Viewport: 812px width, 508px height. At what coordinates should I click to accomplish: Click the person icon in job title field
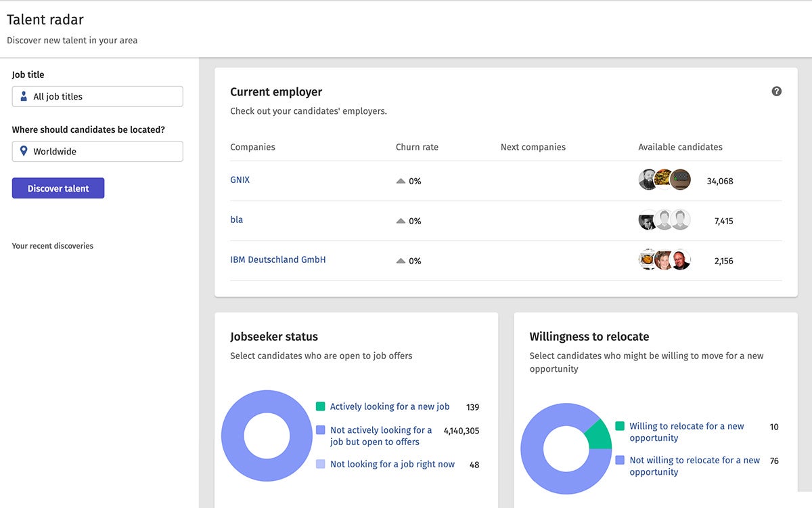[24, 97]
